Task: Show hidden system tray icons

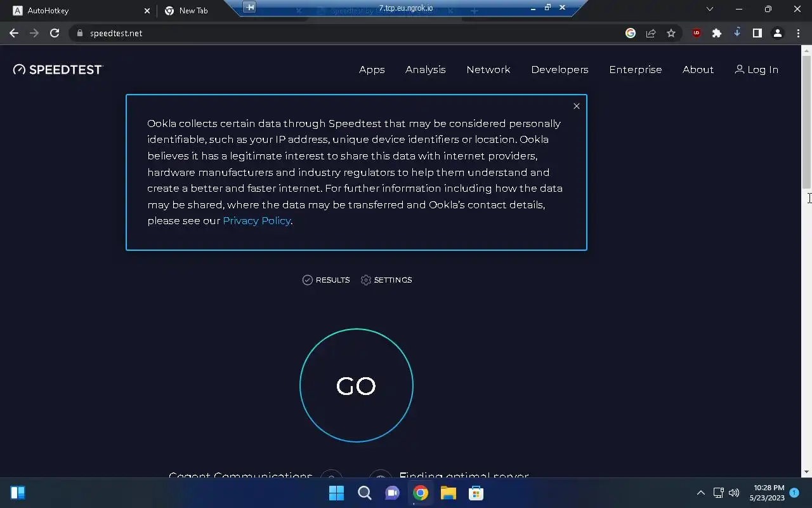Action: 701,493
